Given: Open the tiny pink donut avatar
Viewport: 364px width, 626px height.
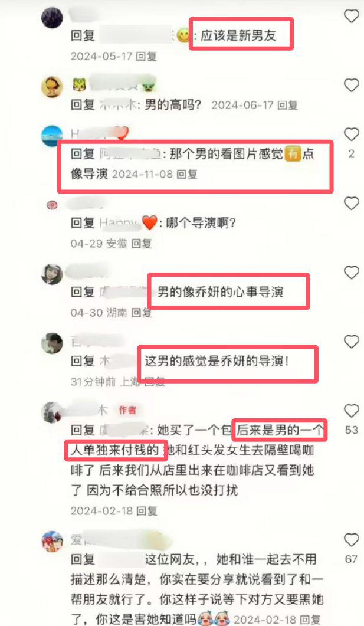Looking at the screenshot, I should pyautogui.click(x=53, y=205).
